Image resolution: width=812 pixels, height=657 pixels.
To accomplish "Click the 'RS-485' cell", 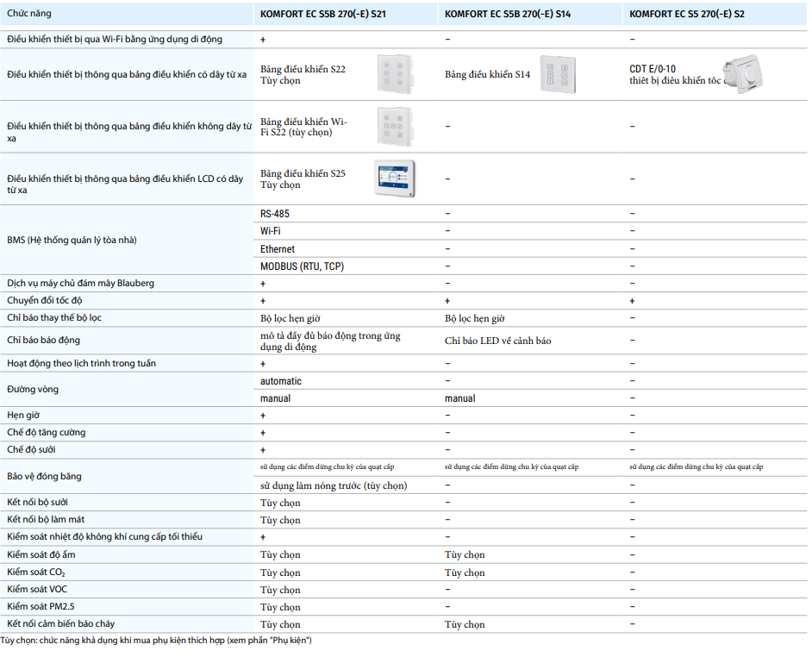I will (x=274, y=214).
